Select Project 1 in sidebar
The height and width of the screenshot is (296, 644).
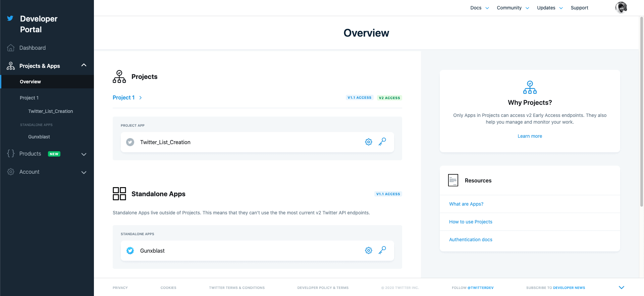(x=29, y=98)
